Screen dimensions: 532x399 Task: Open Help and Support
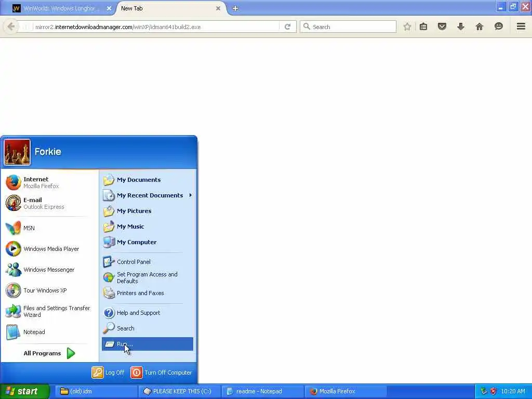(147, 312)
